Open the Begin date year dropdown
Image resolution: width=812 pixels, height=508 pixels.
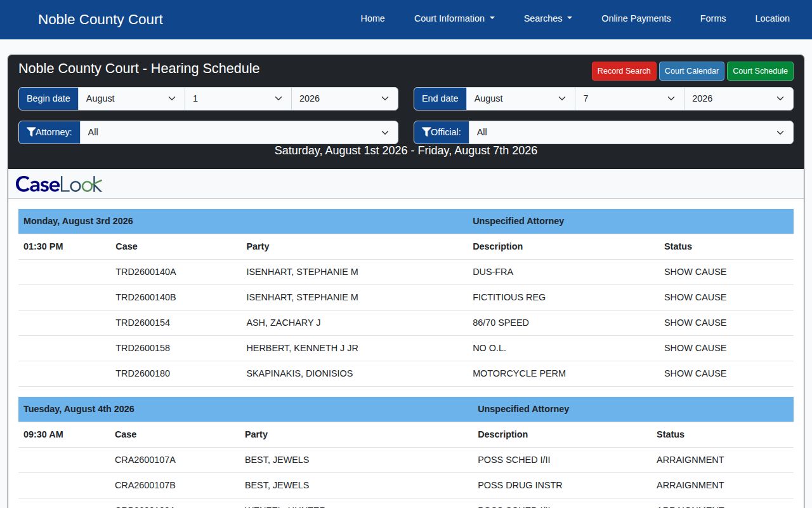pyautogui.click(x=344, y=98)
